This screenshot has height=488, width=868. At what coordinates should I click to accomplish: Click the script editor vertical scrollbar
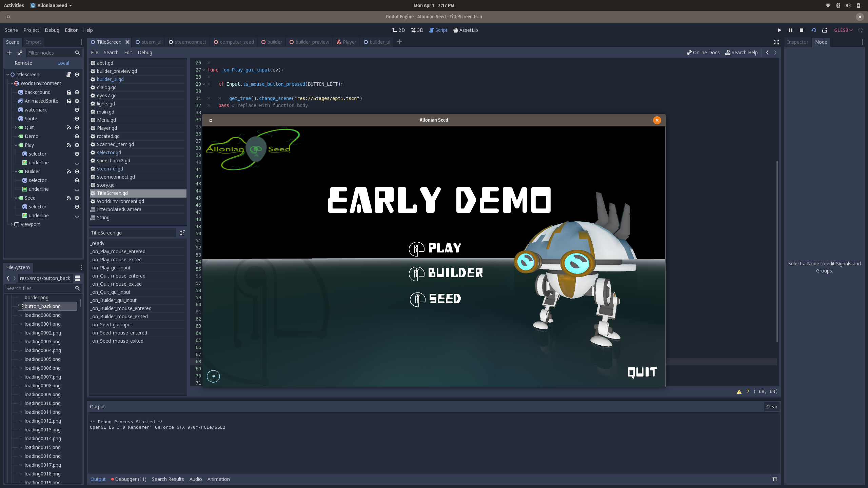pos(777,251)
